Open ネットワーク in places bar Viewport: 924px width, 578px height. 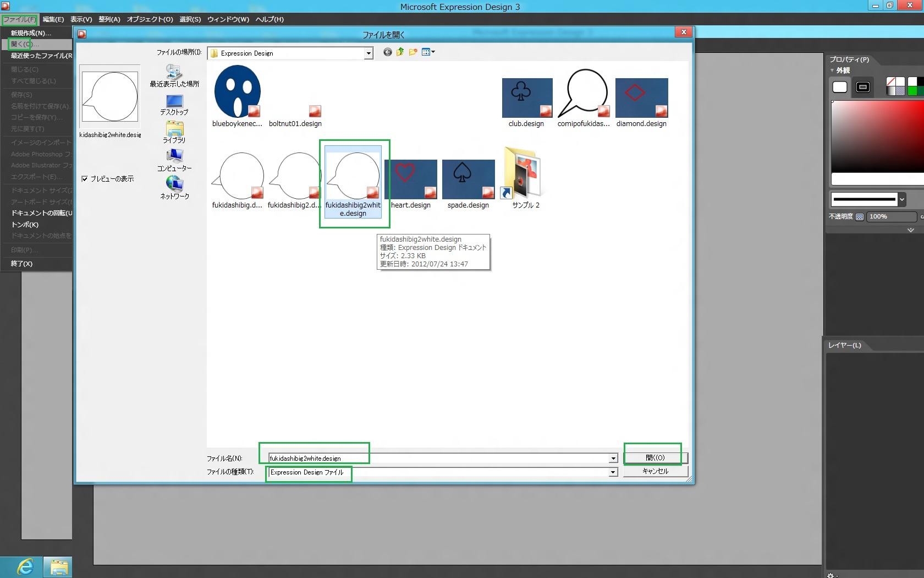click(x=174, y=188)
